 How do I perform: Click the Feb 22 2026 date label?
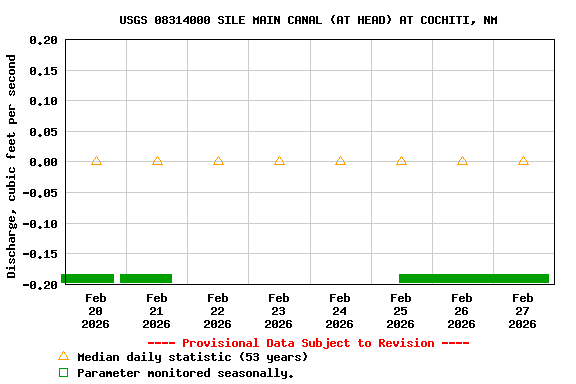click(x=217, y=311)
